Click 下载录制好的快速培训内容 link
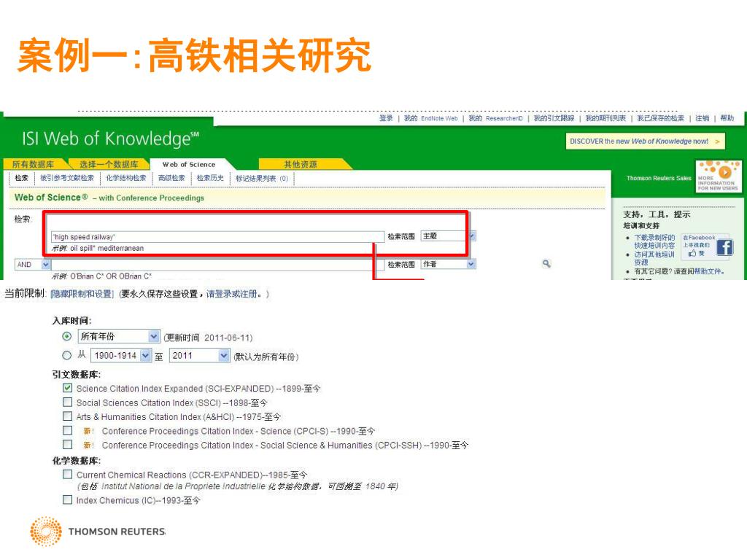The width and height of the screenshot is (747, 560). [x=654, y=241]
